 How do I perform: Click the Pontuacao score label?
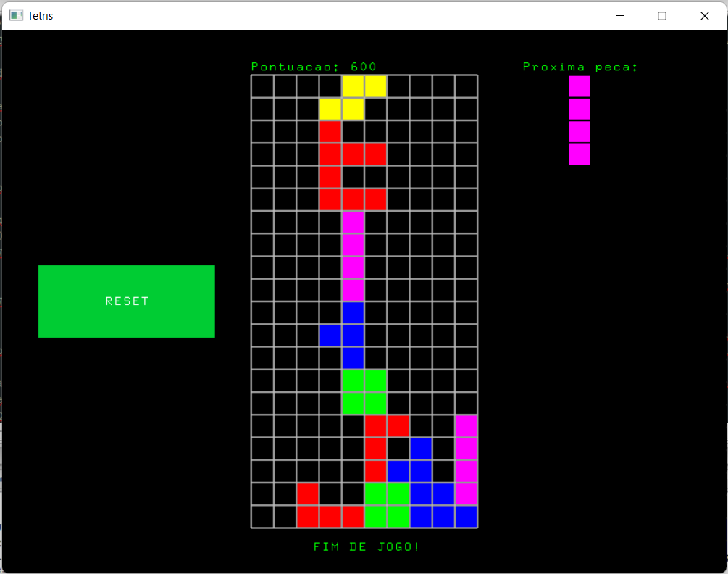(x=311, y=66)
